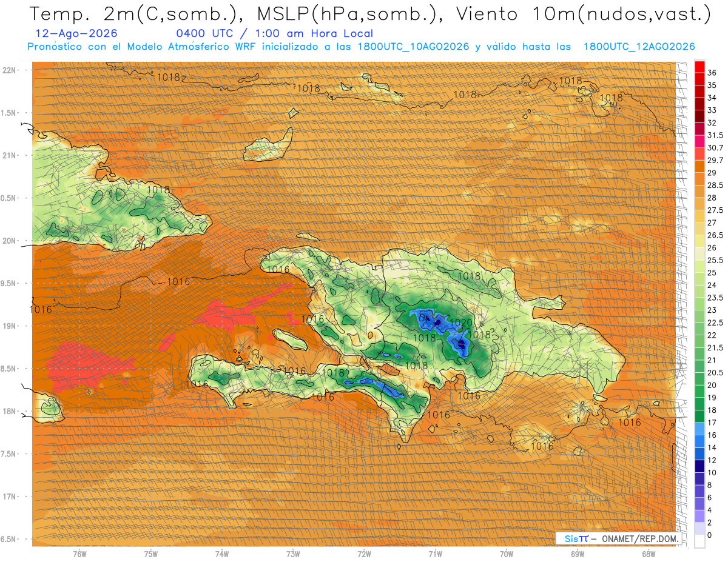The width and height of the screenshot is (728, 562).
Task: Select the "17N" latitude axis label
Action: pyautogui.click(x=10, y=497)
